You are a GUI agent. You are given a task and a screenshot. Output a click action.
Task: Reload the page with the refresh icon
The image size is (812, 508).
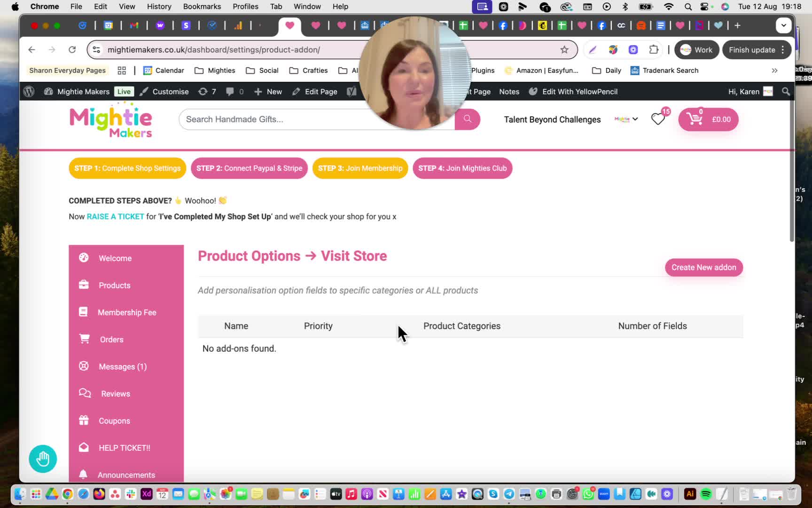click(72, 50)
